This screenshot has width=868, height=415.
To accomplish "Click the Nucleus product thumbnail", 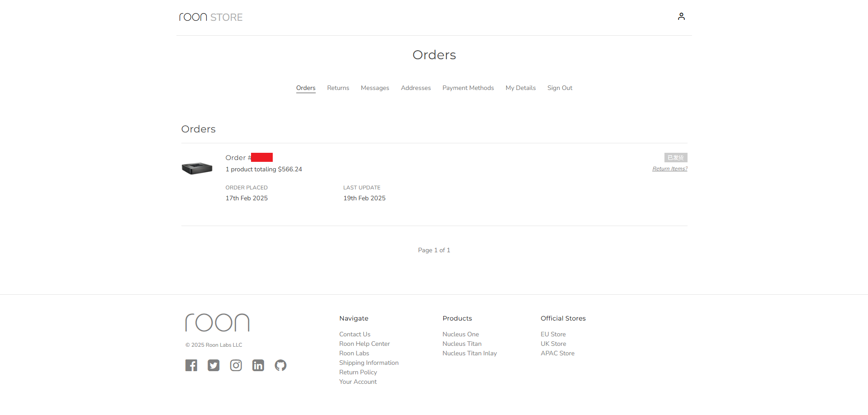I will [197, 168].
